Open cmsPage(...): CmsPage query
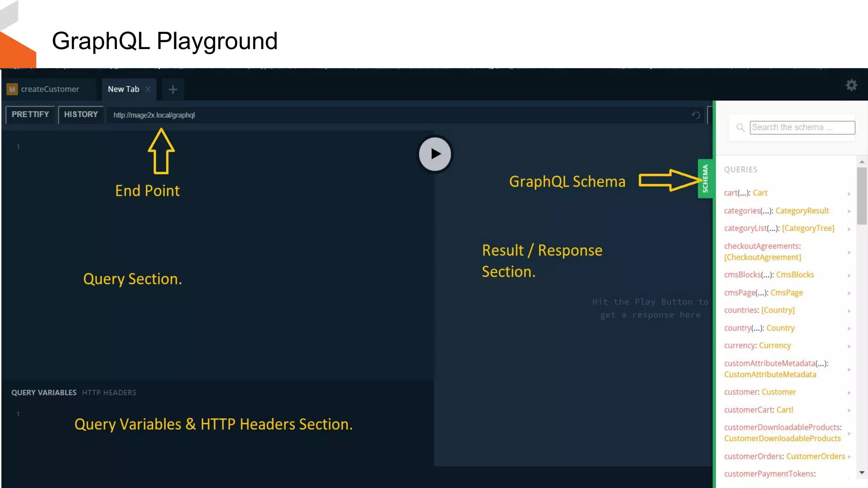Image resolution: width=868 pixels, height=488 pixels. coord(763,293)
